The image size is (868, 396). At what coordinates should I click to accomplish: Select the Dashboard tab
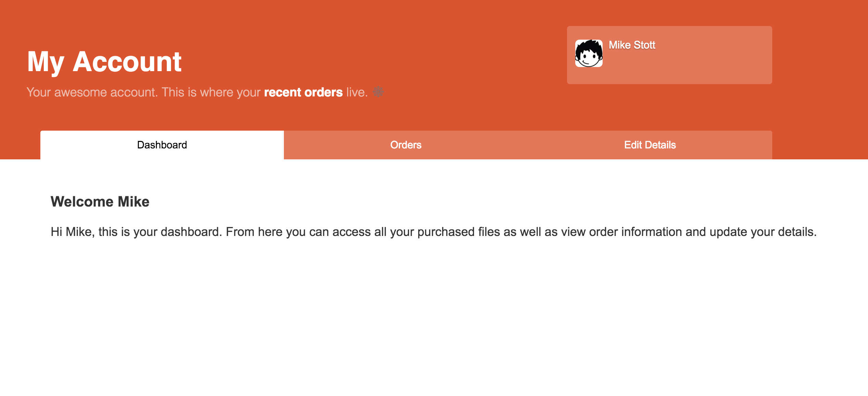(162, 145)
